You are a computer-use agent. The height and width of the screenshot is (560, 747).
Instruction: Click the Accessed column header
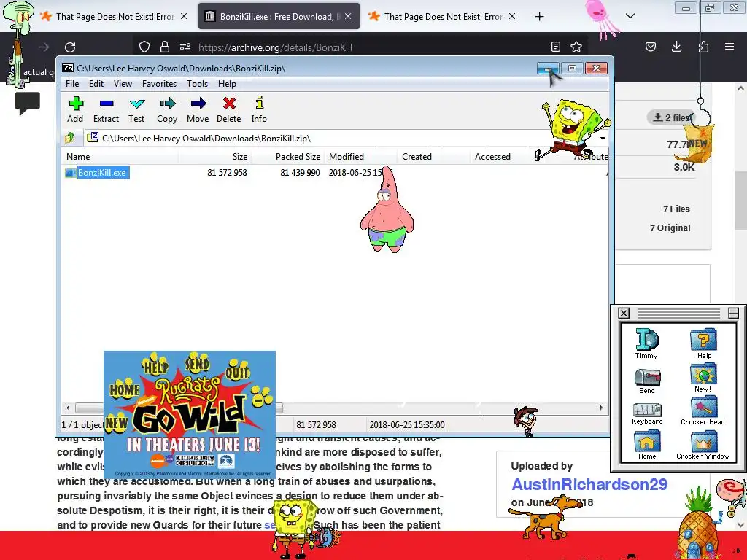click(x=506, y=157)
